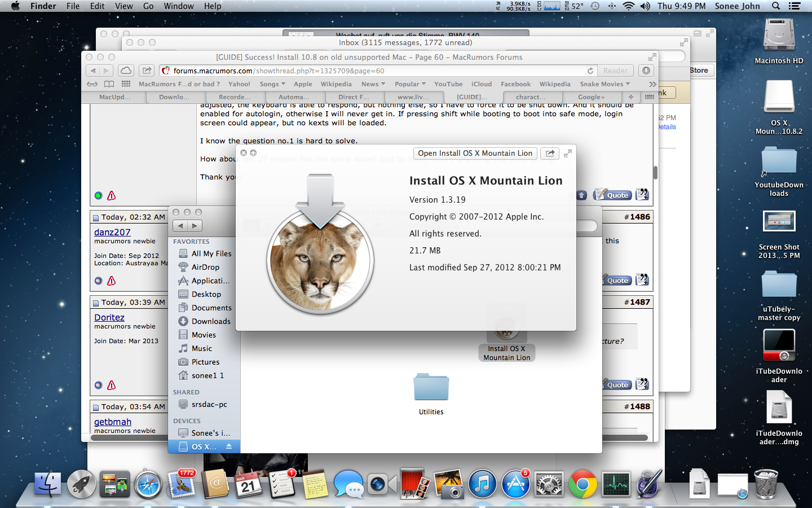Open danz207 user profile link
The image size is (812, 508).
click(x=112, y=232)
